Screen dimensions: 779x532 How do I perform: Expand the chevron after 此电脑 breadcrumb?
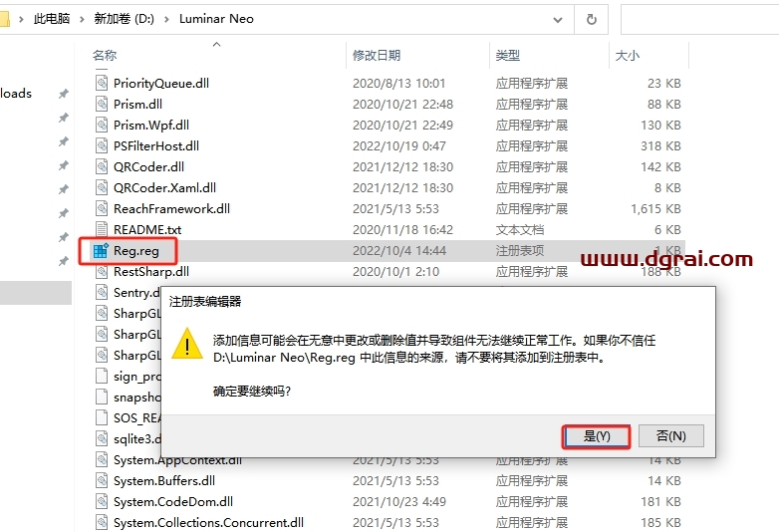(82, 19)
